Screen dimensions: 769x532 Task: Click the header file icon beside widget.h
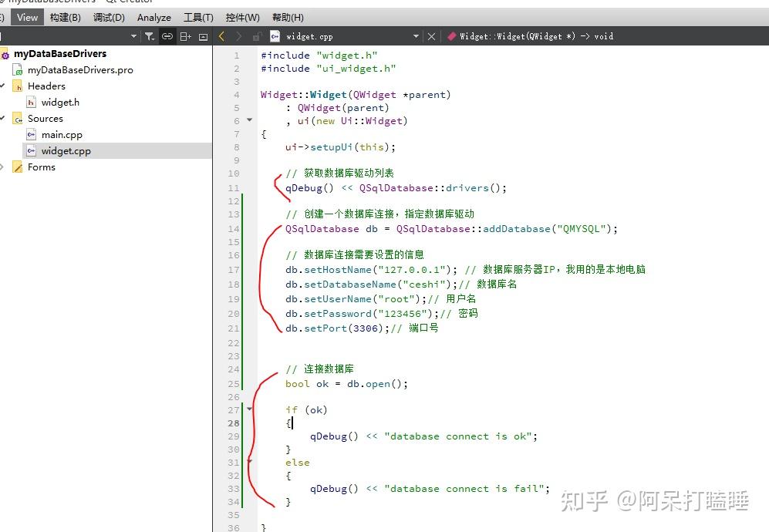[x=31, y=102]
